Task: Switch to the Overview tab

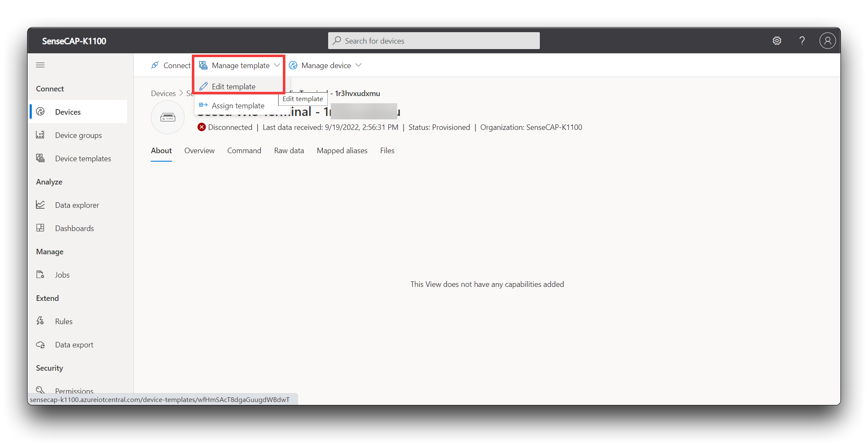Action: click(x=199, y=151)
